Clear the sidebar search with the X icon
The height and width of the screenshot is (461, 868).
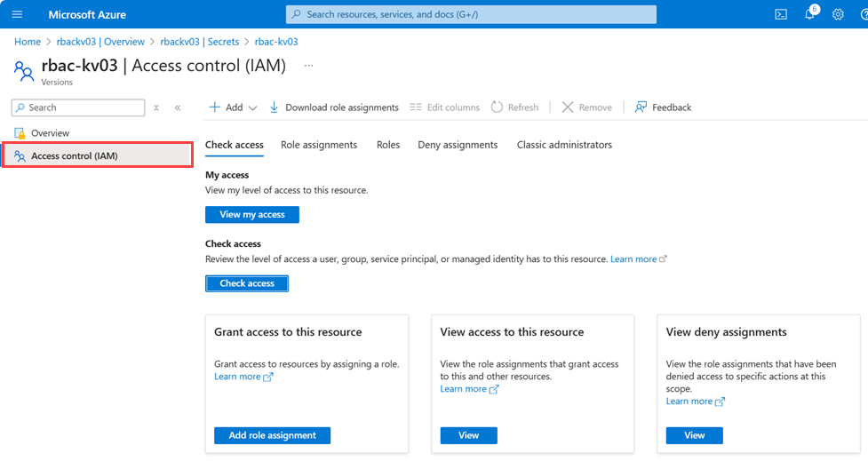[156, 107]
